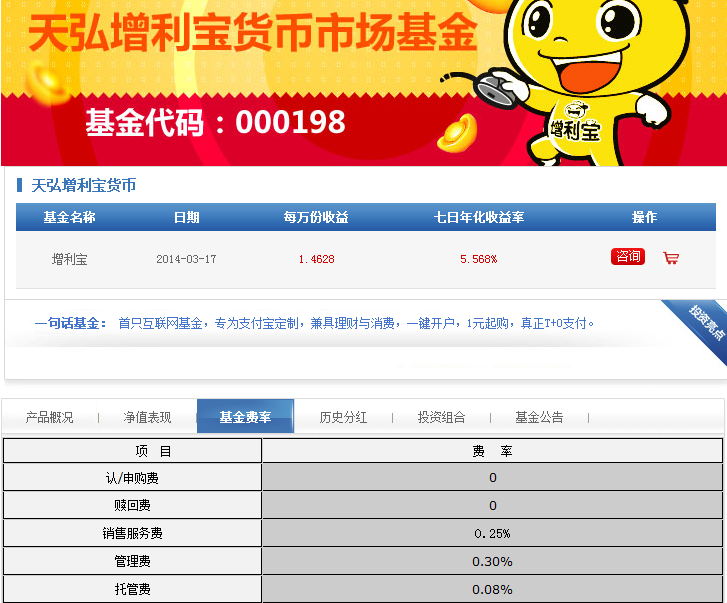
Task: Click the 5.568% annualized yield value
Action: [478, 259]
